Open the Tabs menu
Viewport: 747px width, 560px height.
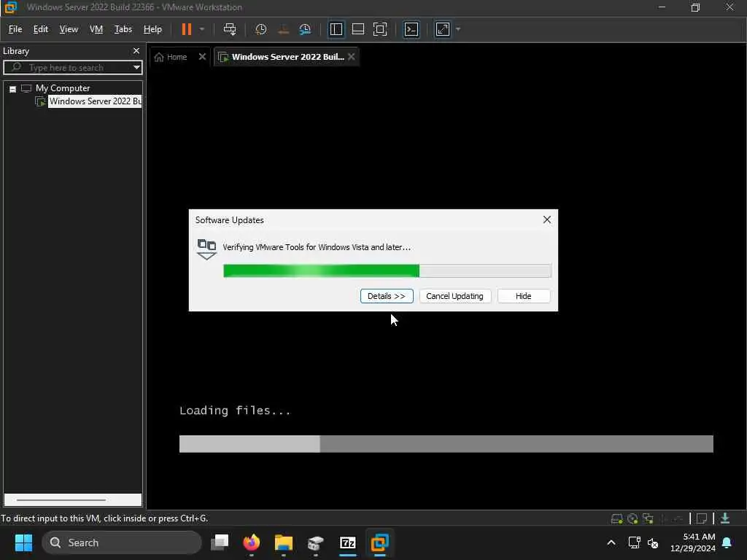(123, 29)
